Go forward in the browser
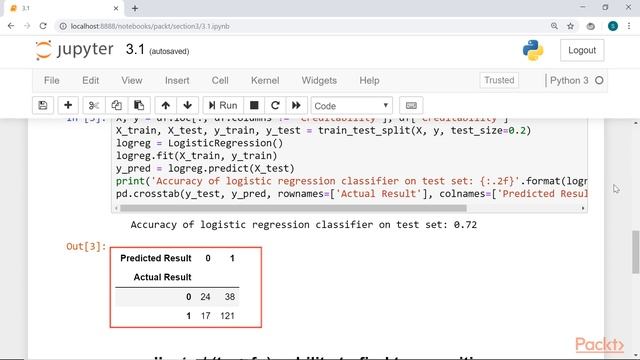Screen dimensions: 640x360 27,26
